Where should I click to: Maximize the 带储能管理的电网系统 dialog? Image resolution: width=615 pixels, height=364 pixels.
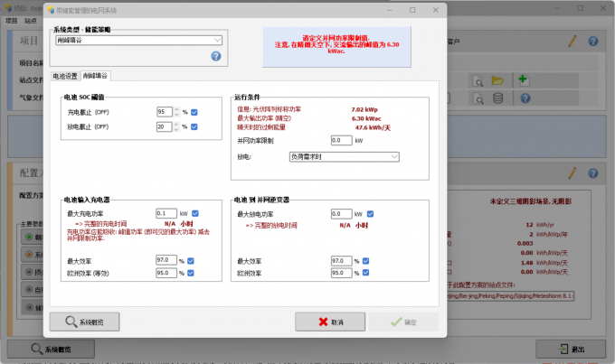(x=412, y=10)
